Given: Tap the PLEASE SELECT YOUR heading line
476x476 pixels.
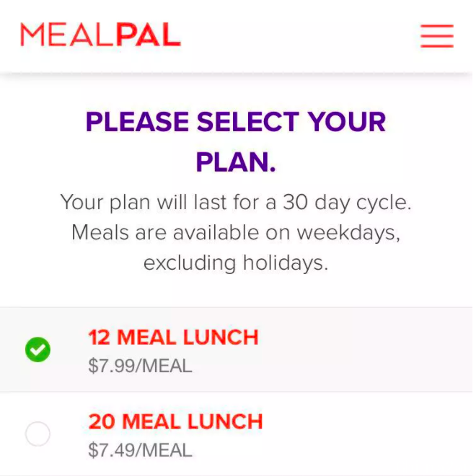Looking at the screenshot, I should [236, 122].
